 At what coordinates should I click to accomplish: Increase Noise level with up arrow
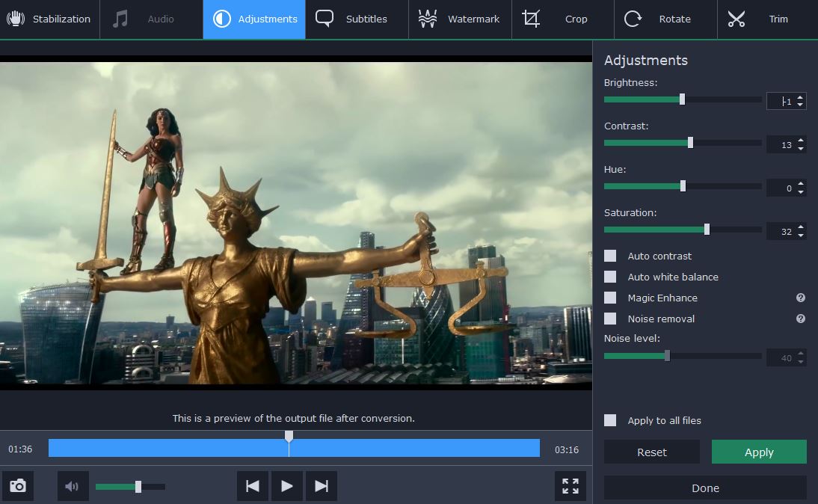tap(800, 354)
